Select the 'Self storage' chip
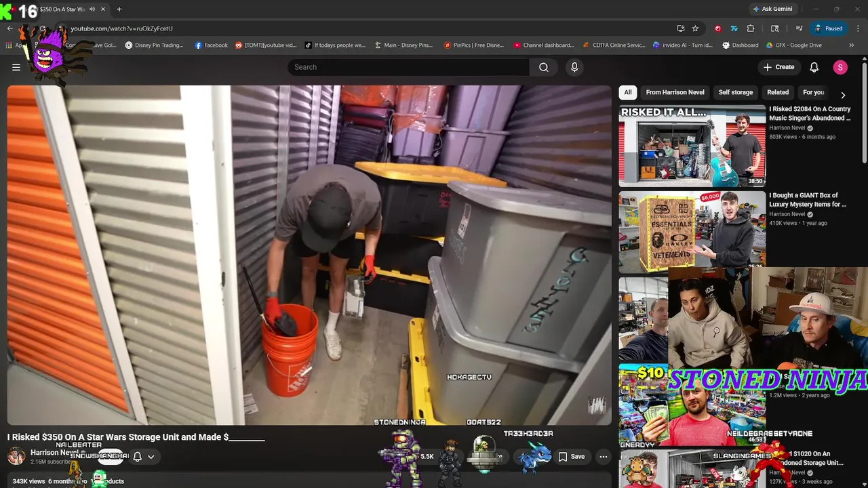The image size is (868, 488). click(736, 92)
